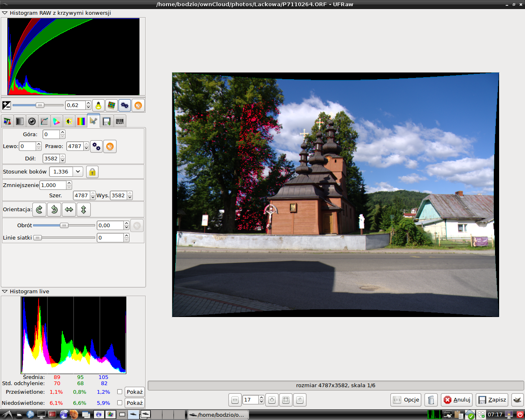Viewport: 525px width, 420px height.
Task: Click the zoom-to-fit icon
Action: pos(286,400)
